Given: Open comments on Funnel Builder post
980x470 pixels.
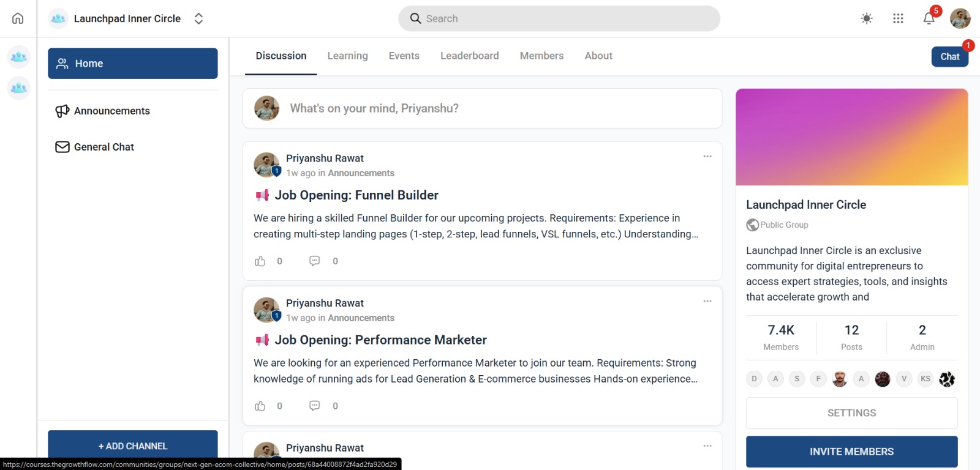Looking at the screenshot, I should [x=315, y=261].
